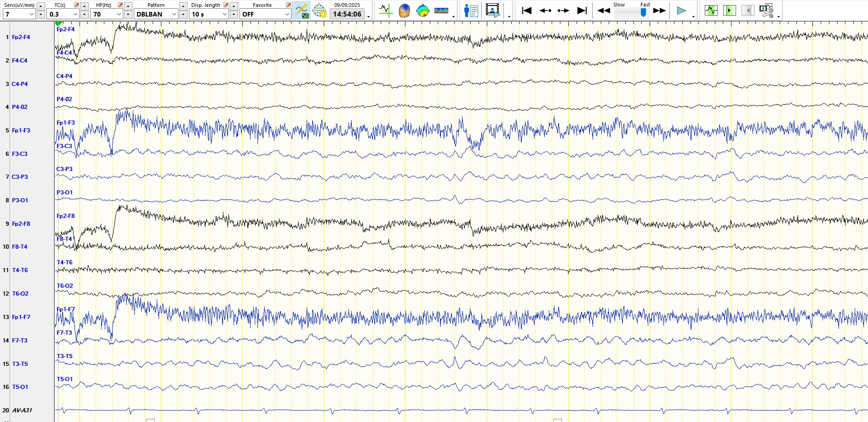The height and width of the screenshot is (422, 868).
Task: Expand the arrow beside the clip-cutting icon
Action: click(778, 17)
